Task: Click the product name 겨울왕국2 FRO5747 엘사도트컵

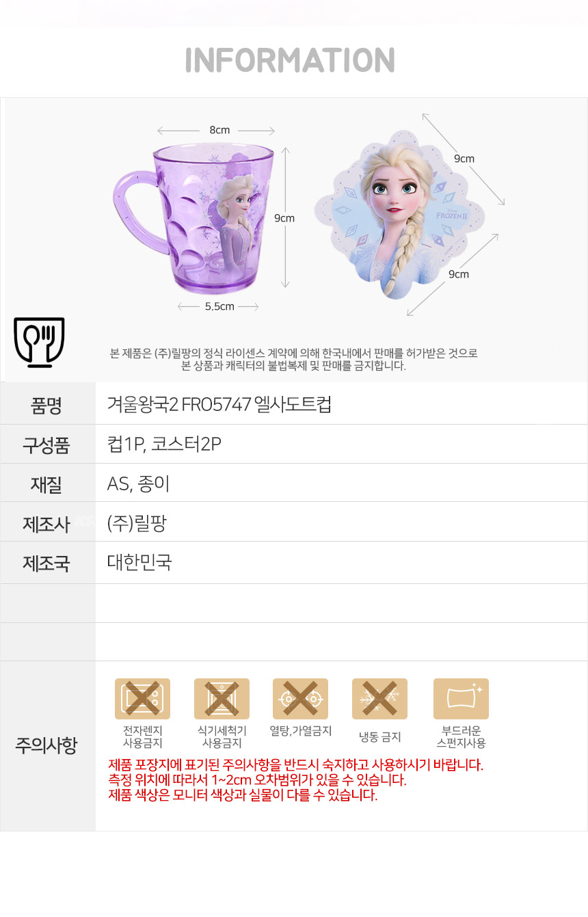Action: pyautogui.click(x=219, y=404)
